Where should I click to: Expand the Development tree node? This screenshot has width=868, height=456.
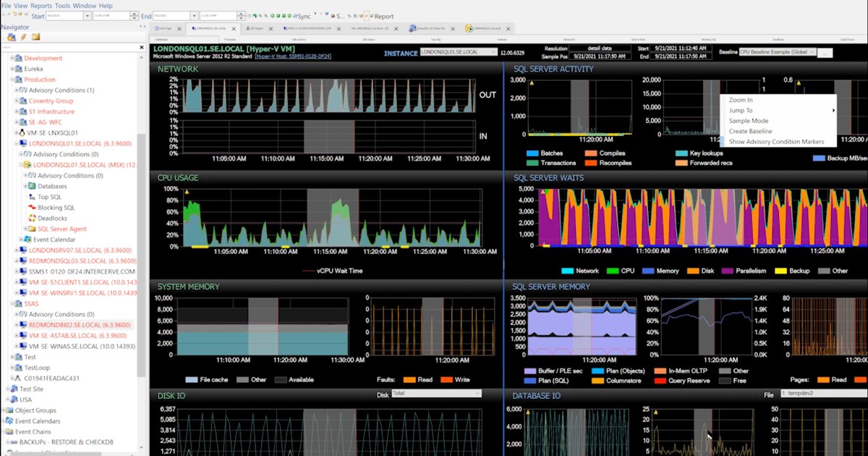click(12, 59)
